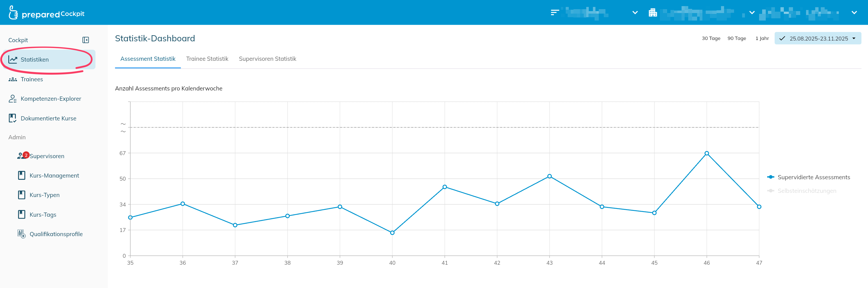Screen dimensions: 868x288
Task: Open the date range dropdown 25.08.2025-23.11.2025
Action: tap(818, 38)
